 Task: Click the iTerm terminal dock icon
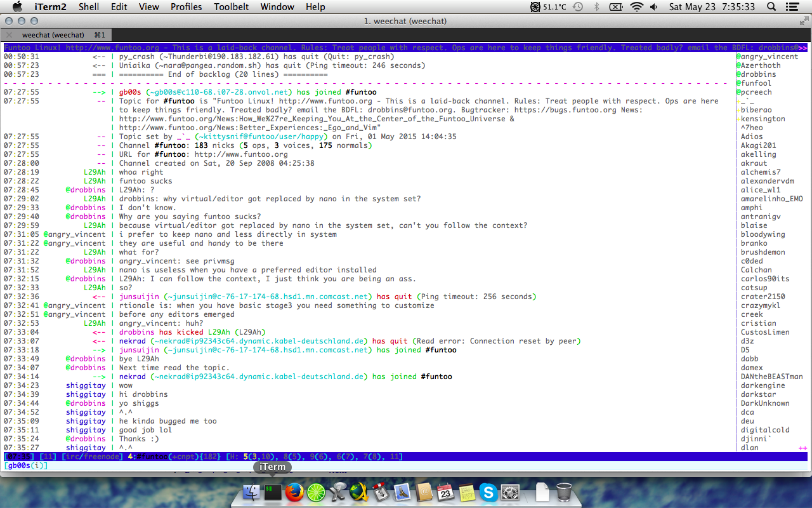(x=273, y=492)
